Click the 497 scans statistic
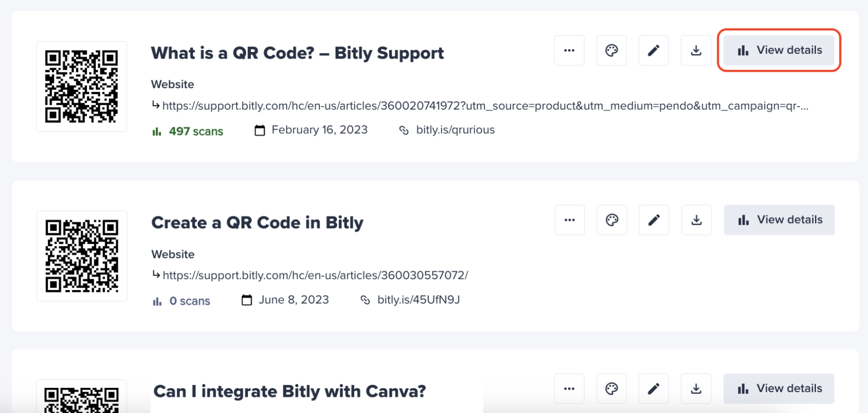 click(195, 131)
